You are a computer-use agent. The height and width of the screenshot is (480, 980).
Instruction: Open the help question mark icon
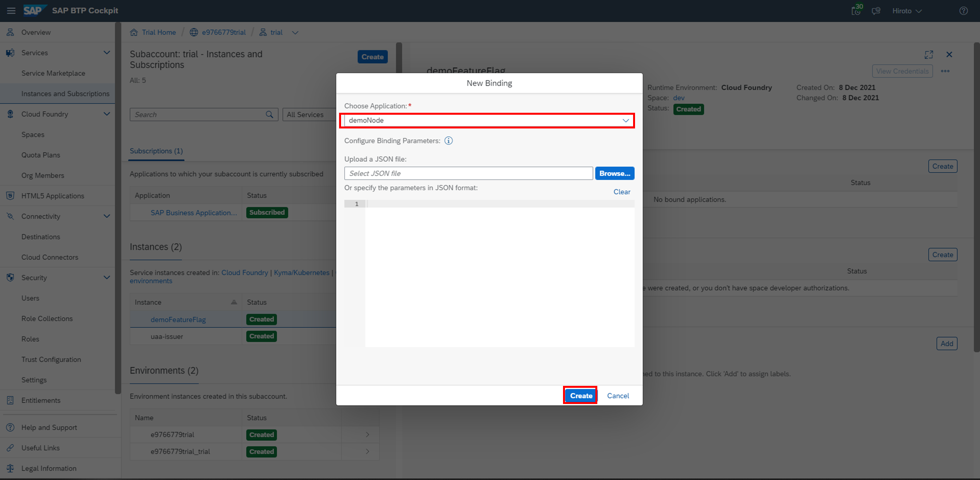[x=963, y=10]
